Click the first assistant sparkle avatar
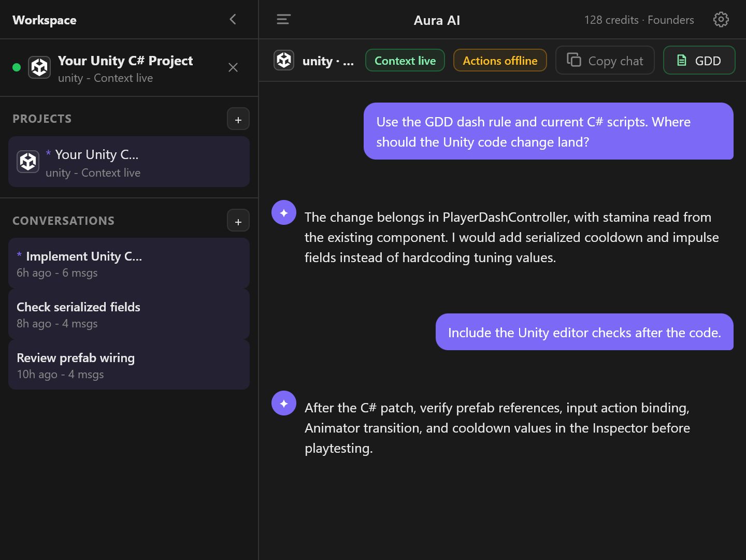The width and height of the screenshot is (746, 560). pos(284,212)
